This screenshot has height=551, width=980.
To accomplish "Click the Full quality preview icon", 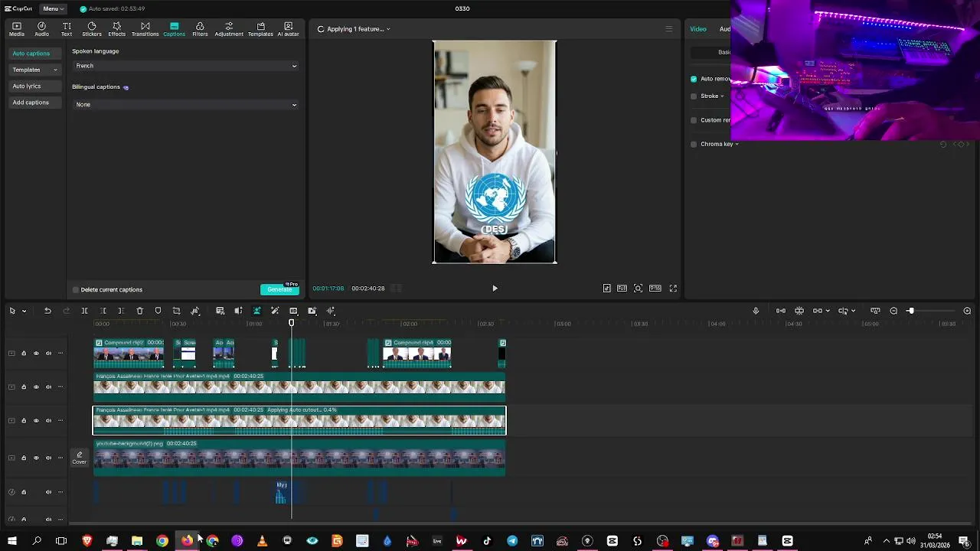I will [x=622, y=289].
